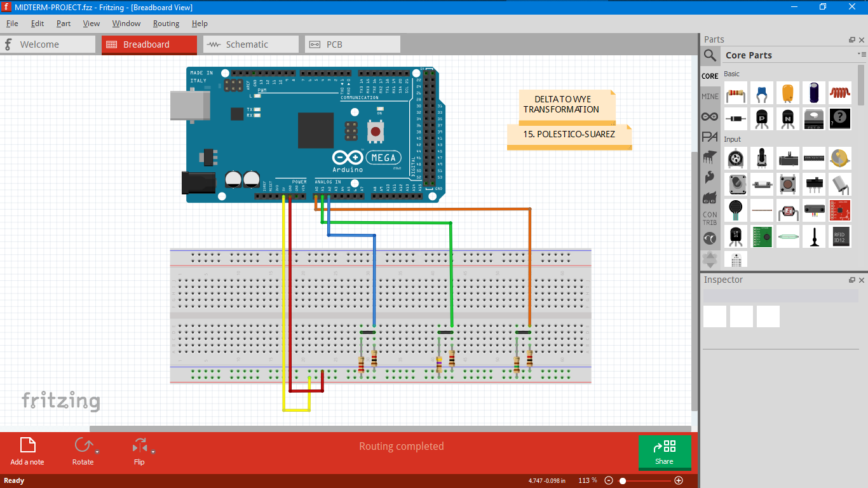Open the Arduino parts bin
Screen dimensions: 868x488
click(x=710, y=116)
